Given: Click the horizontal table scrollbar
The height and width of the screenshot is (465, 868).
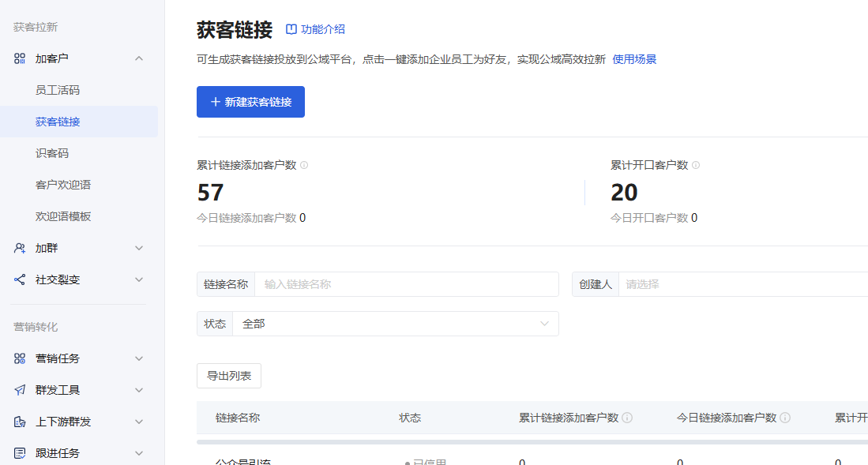Looking at the screenshot, I should point(532,442).
